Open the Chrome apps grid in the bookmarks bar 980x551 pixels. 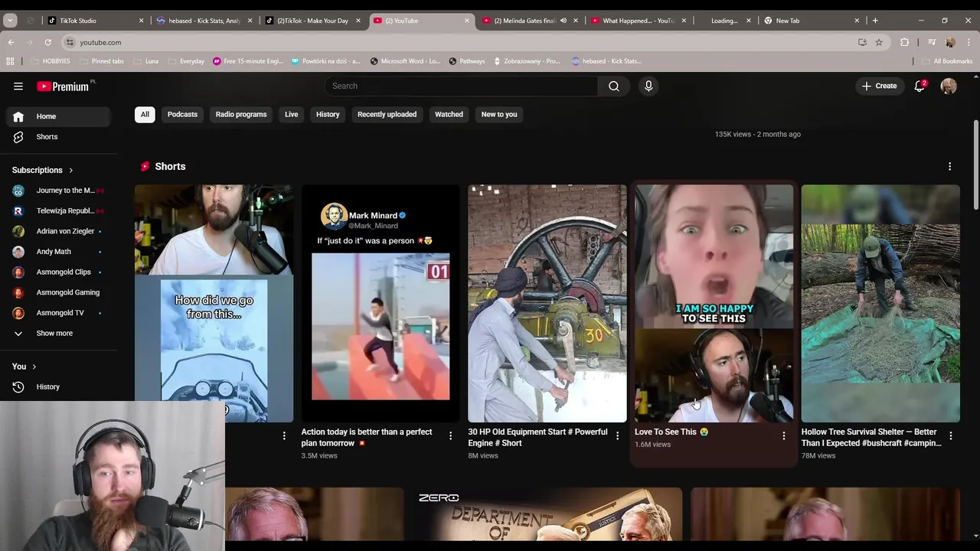point(10,61)
